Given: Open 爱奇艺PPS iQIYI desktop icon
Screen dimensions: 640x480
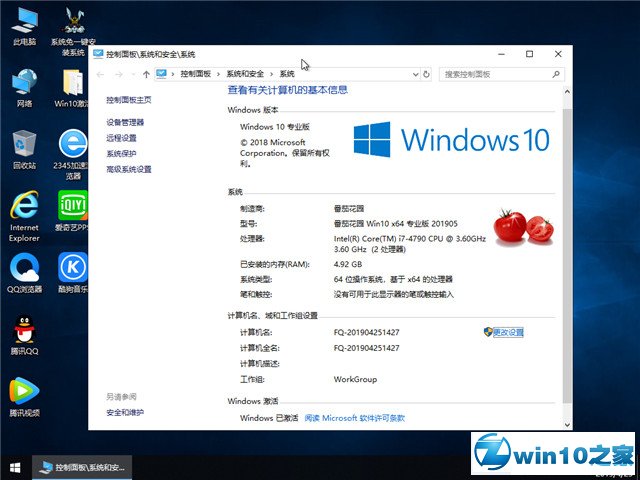Looking at the screenshot, I should click(x=73, y=211).
